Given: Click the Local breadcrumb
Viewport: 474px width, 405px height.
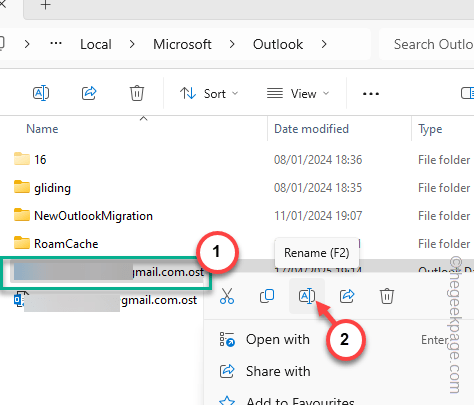Looking at the screenshot, I should [x=96, y=44].
